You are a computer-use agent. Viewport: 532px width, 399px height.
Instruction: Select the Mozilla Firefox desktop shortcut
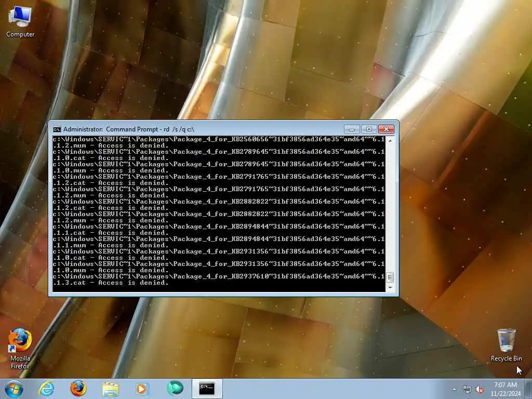[x=20, y=348]
